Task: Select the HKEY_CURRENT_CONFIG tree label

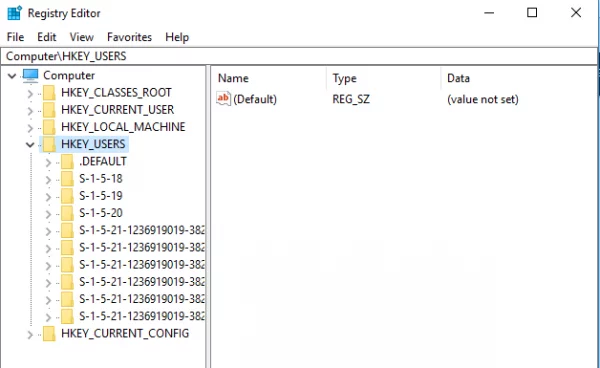Action: click(125, 334)
